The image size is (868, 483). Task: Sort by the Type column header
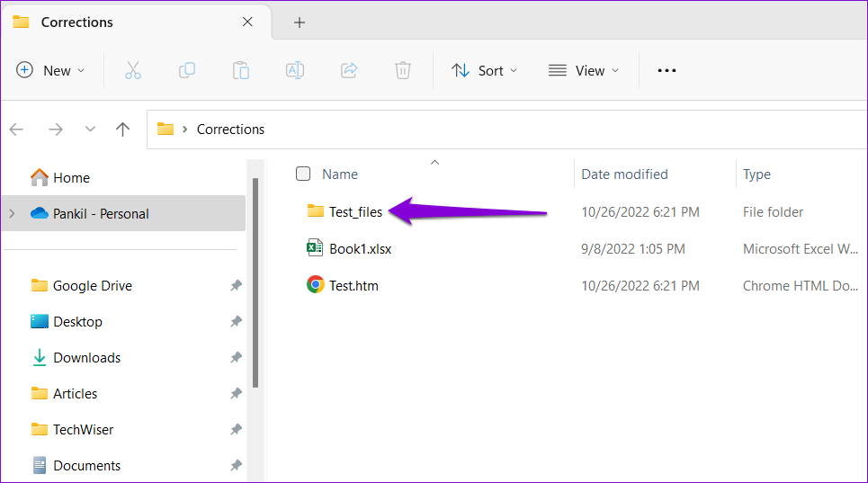click(x=756, y=174)
